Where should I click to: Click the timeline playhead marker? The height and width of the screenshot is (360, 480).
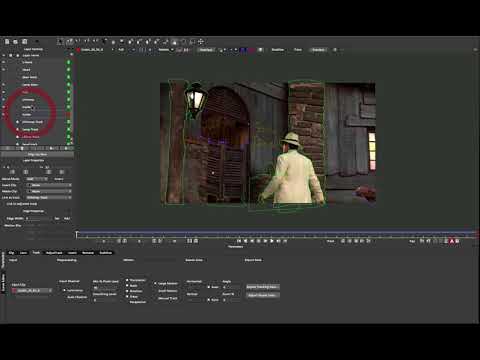pos(77,234)
